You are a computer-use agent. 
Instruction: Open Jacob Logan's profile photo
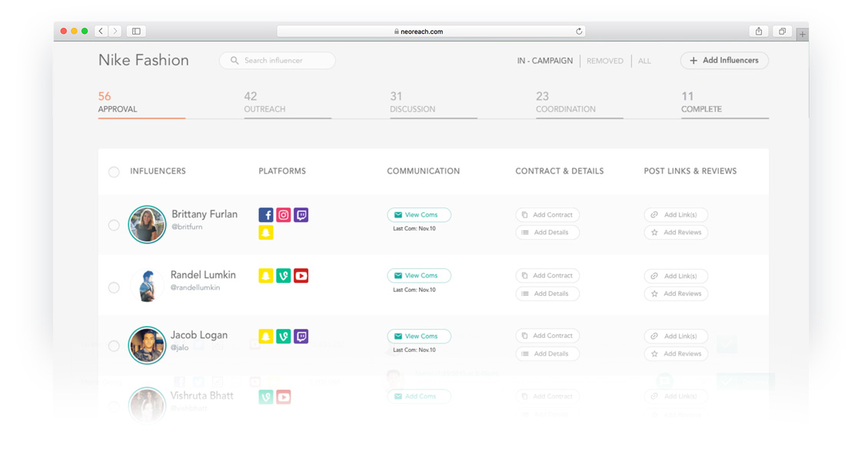pyautogui.click(x=147, y=345)
